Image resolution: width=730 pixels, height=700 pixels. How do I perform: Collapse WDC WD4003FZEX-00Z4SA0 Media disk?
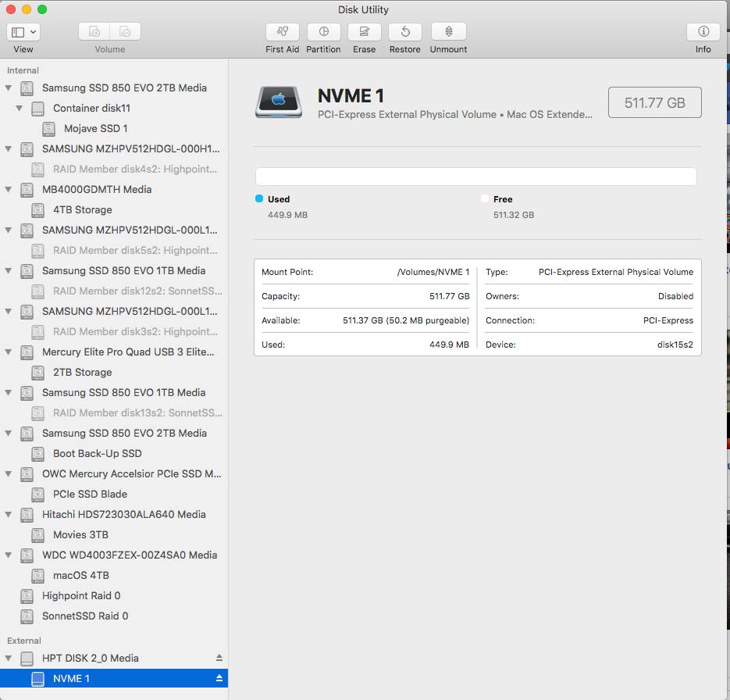tap(9, 555)
